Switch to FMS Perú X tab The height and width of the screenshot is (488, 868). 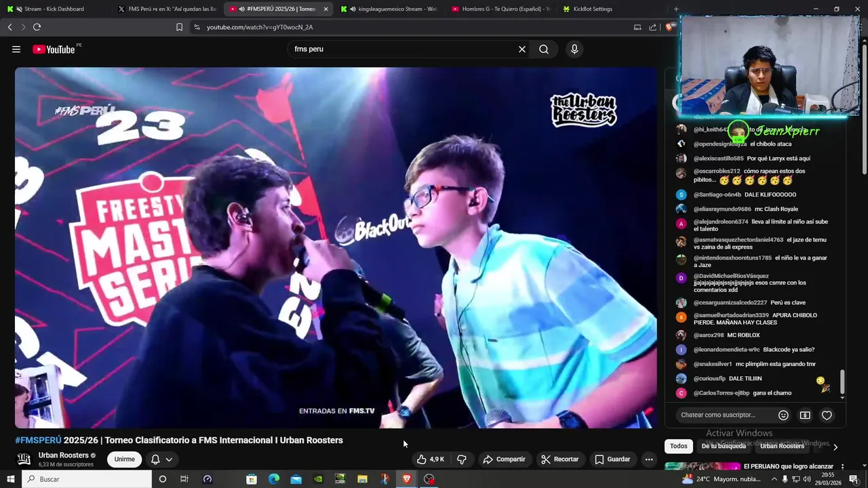[167, 9]
